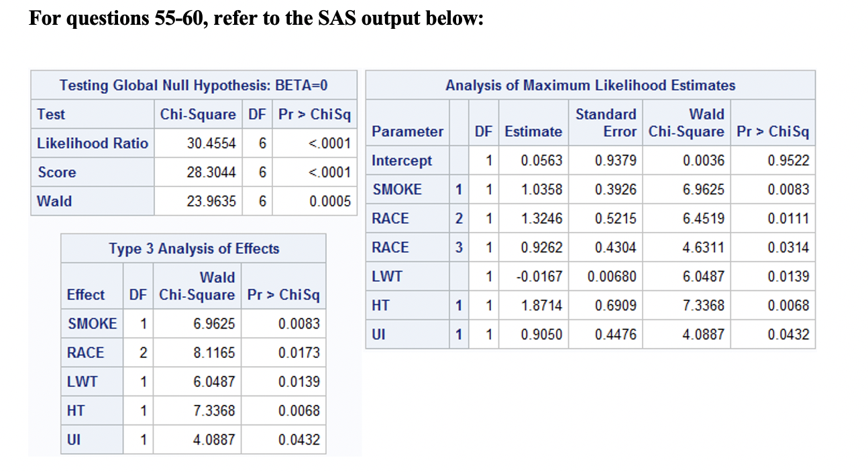Viewport: 868px width, 472px height.
Task: Select Testing Global Null Hypothesis header
Action: [193, 85]
